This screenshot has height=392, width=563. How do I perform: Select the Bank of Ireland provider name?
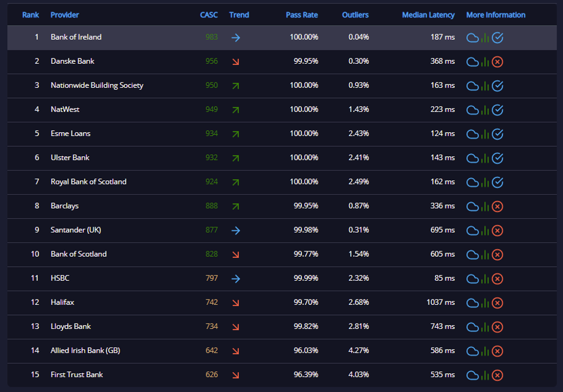coord(76,37)
